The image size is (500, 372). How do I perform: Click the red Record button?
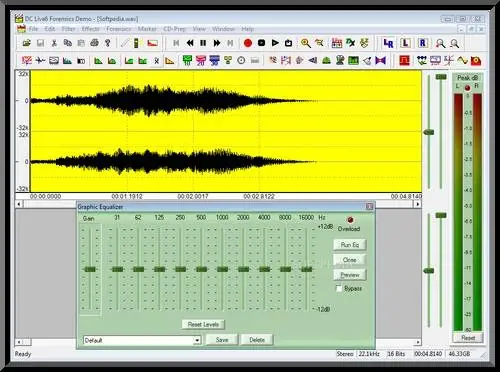click(248, 43)
